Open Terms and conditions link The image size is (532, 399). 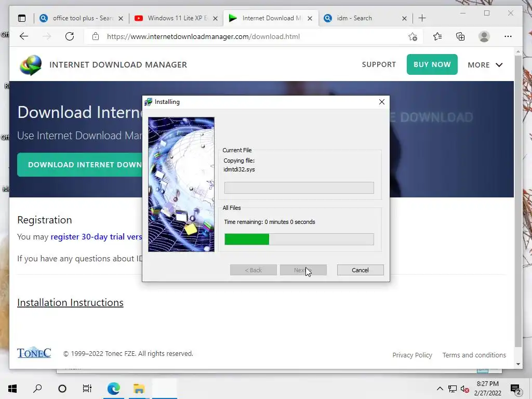pos(474,355)
